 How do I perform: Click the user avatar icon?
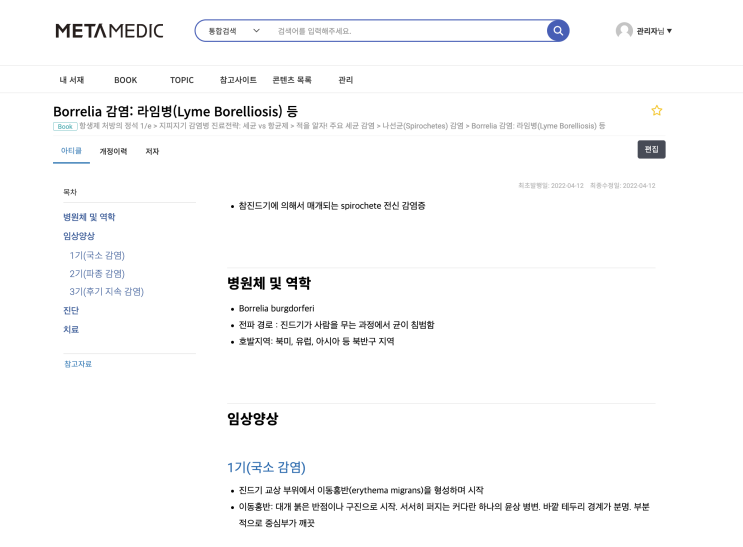pos(624,31)
